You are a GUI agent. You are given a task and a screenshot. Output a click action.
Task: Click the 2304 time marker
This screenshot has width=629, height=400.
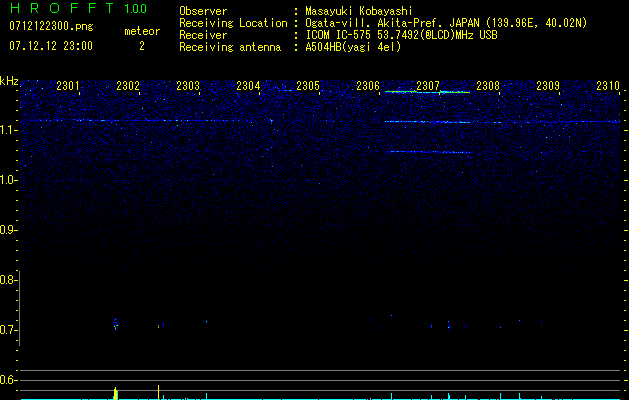pos(248,86)
